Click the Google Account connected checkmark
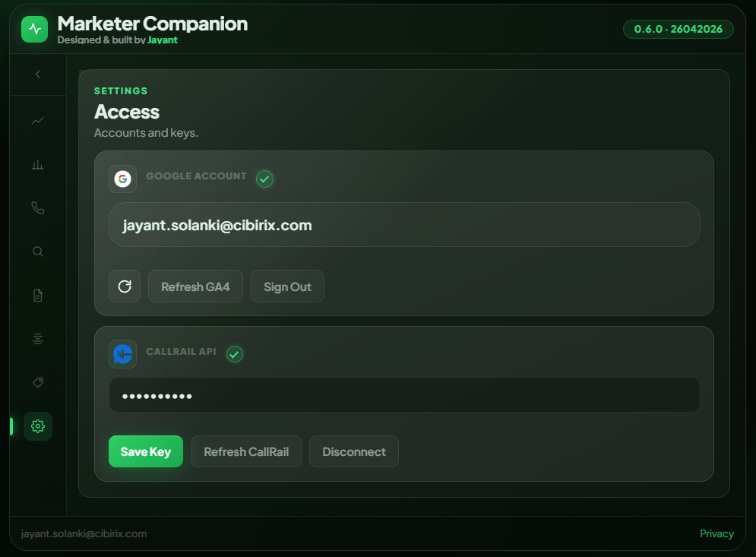 (x=264, y=179)
